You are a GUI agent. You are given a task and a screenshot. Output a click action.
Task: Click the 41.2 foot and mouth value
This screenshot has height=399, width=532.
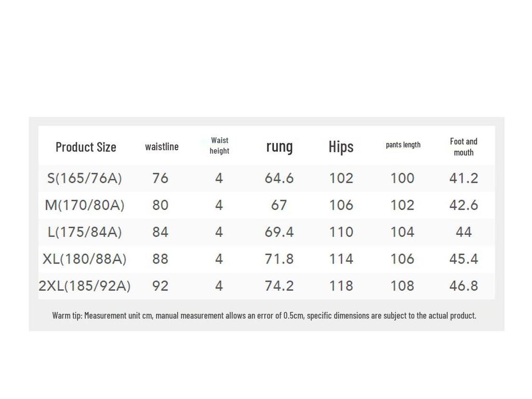(463, 178)
